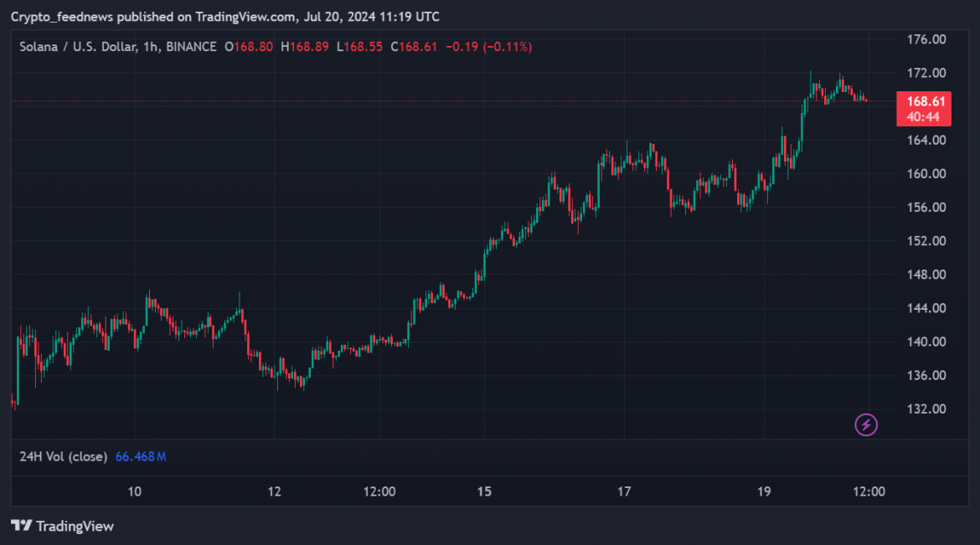Image resolution: width=980 pixels, height=545 pixels.
Task: Click the 148.00 label on price axis
Action: [927, 275]
